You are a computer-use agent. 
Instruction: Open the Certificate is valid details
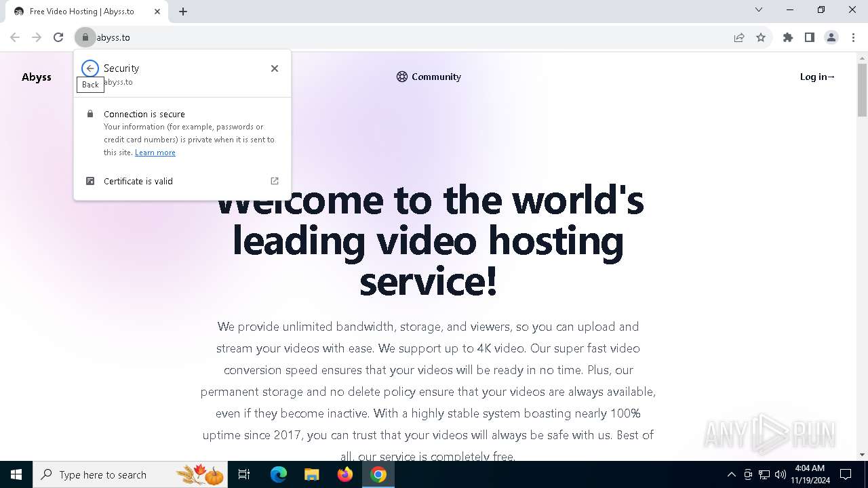(x=182, y=181)
